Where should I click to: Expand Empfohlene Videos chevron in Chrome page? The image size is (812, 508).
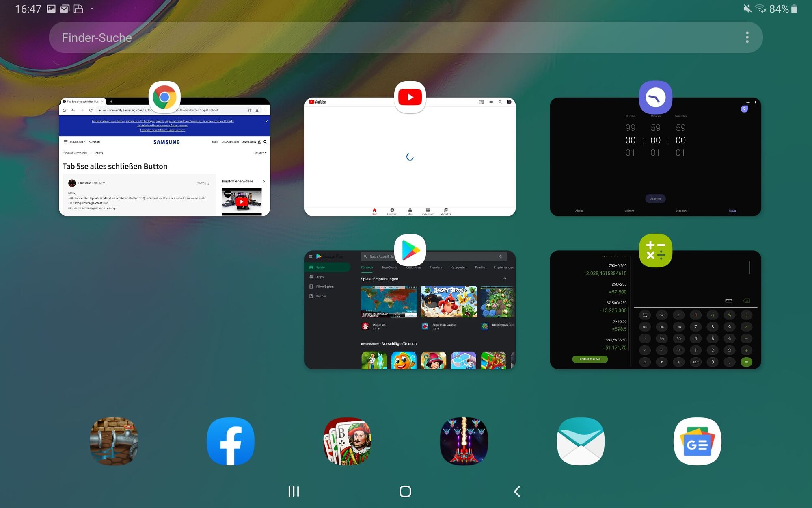[264, 181]
